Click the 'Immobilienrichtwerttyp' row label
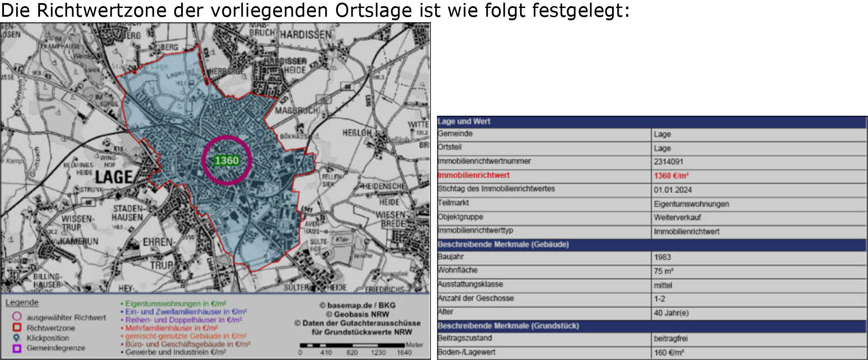 (x=475, y=231)
